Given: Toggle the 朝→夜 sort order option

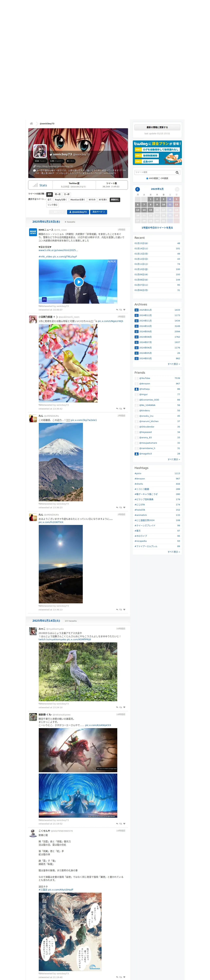Looking at the screenshot, I should coord(58,194).
